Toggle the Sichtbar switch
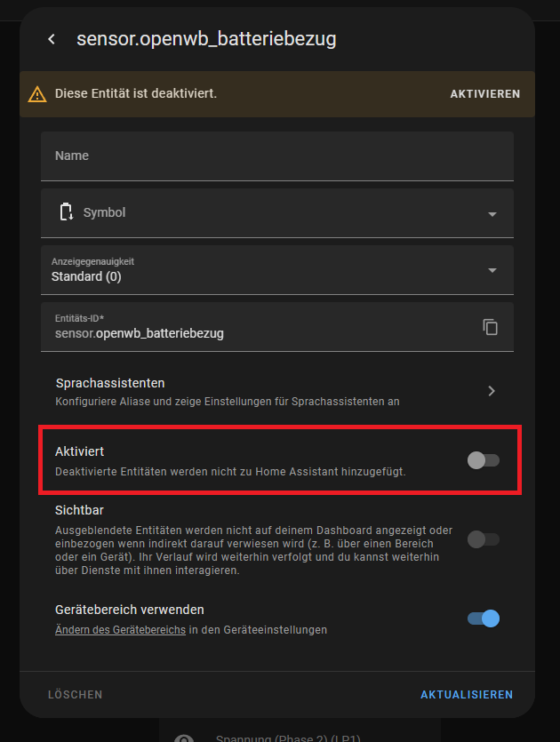560x742 pixels. point(484,539)
